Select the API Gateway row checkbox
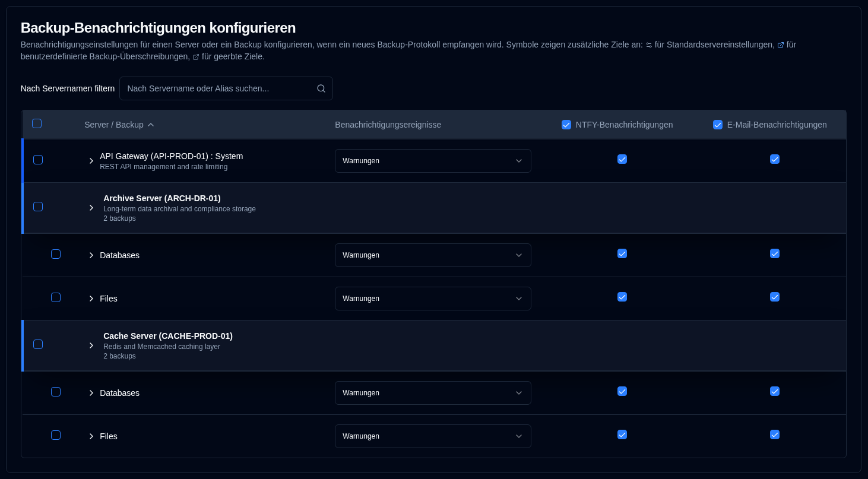This screenshot has width=868, height=479. coord(38,160)
